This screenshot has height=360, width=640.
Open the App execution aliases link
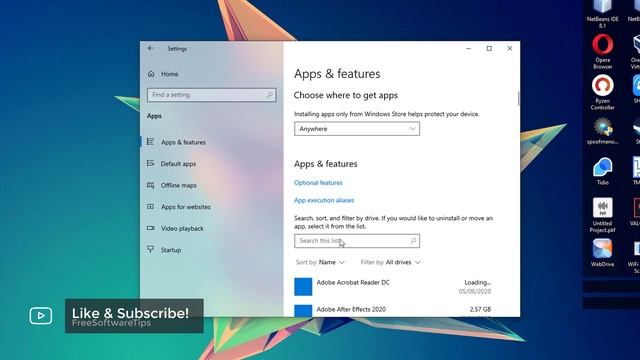[x=324, y=200]
